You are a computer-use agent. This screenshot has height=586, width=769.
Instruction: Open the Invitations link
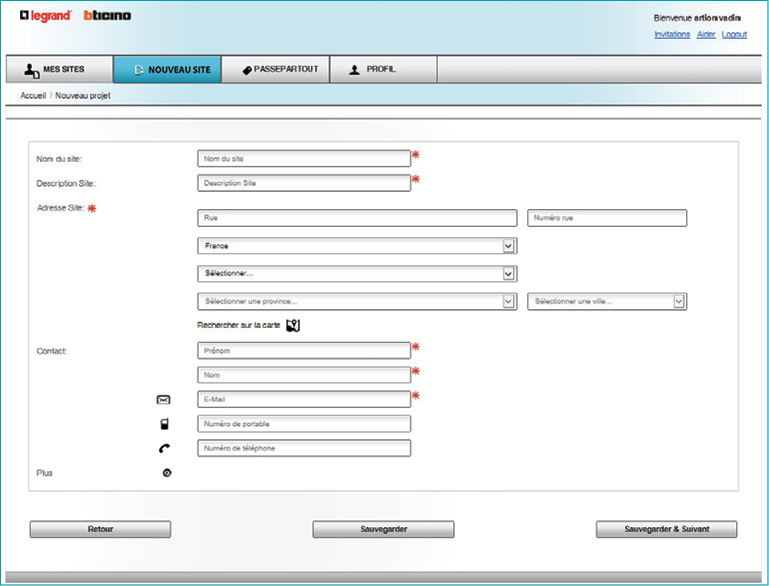pyautogui.click(x=672, y=34)
